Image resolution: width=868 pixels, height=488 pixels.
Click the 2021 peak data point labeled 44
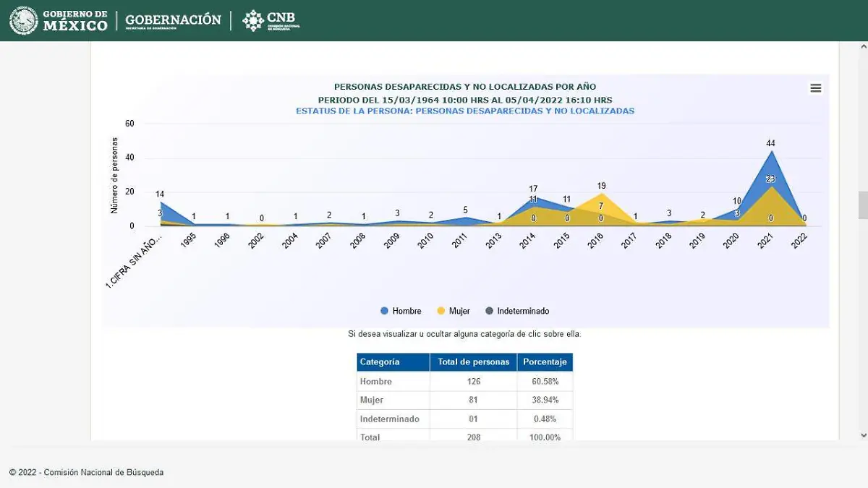pyautogui.click(x=771, y=151)
